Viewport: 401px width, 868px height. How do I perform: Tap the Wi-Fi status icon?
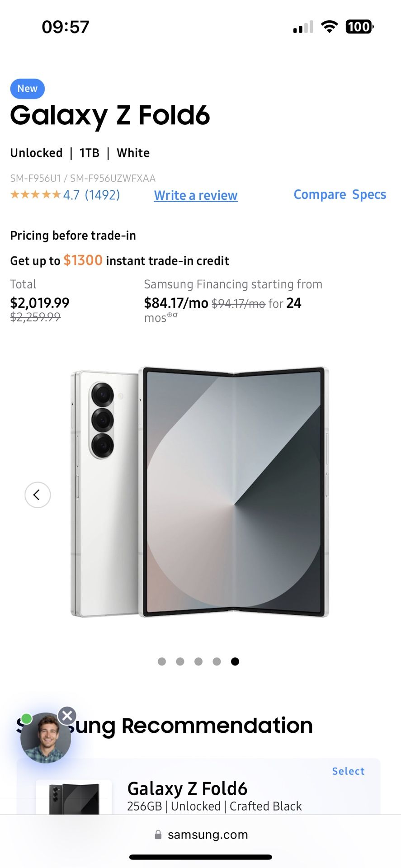tap(329, 27)
